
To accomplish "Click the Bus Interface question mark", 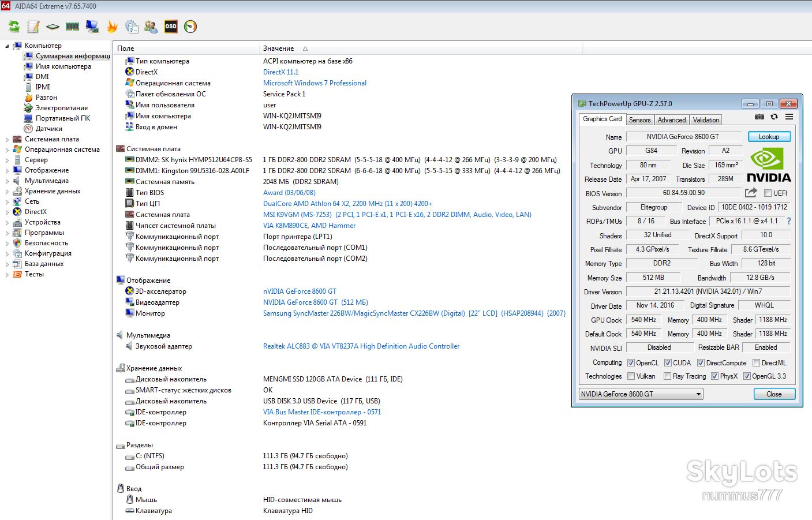I will click(x=789, y=221).
